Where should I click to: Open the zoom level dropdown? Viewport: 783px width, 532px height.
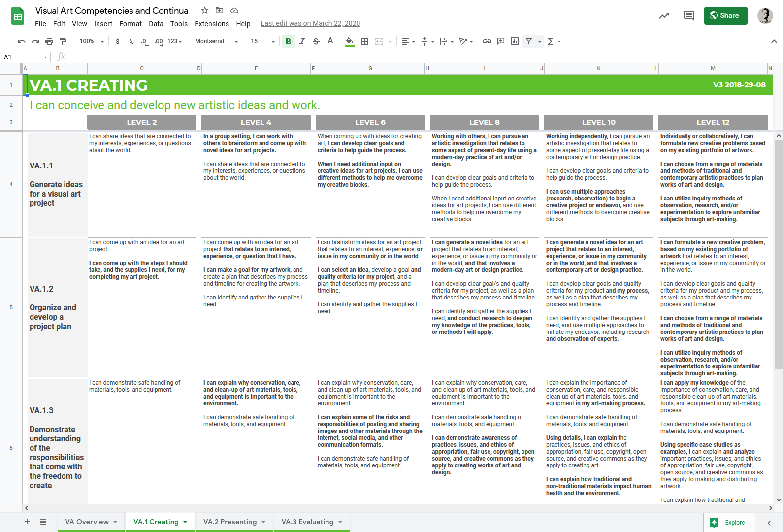(92, 41)
